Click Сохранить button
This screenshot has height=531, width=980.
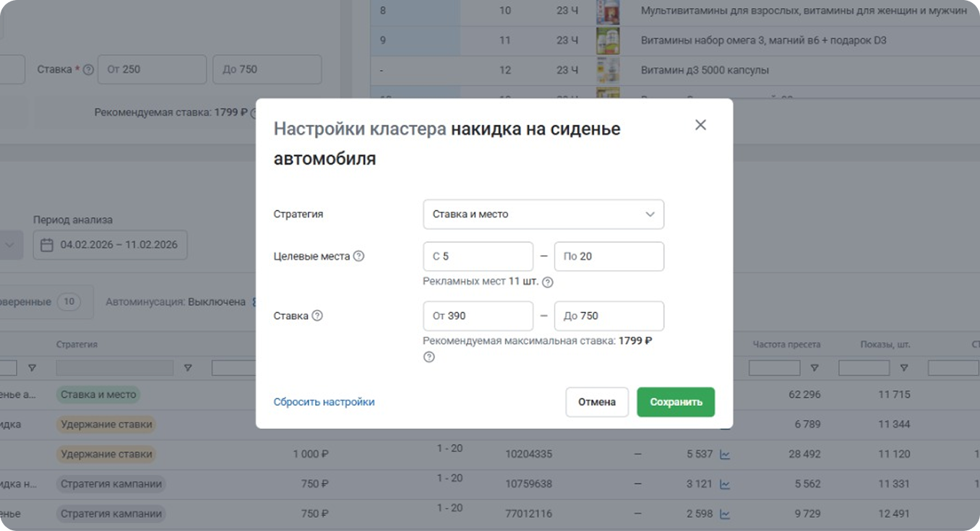tap(675, 402)
